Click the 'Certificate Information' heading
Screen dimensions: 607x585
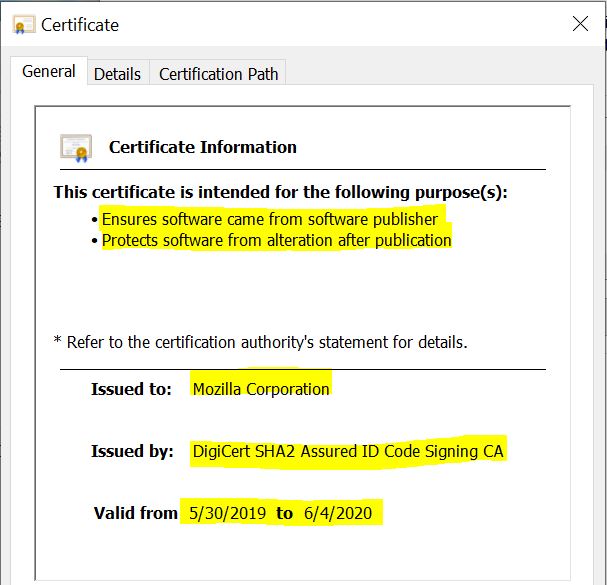coord(202,147)
